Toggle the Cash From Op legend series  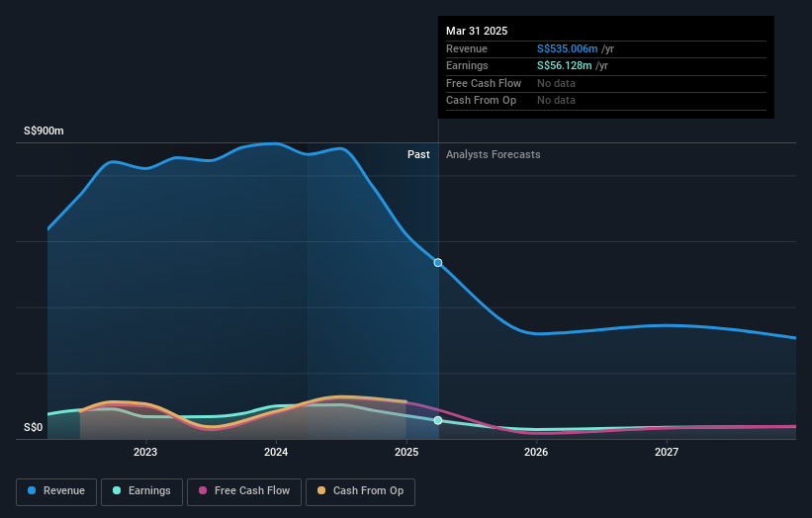(360, 491)
